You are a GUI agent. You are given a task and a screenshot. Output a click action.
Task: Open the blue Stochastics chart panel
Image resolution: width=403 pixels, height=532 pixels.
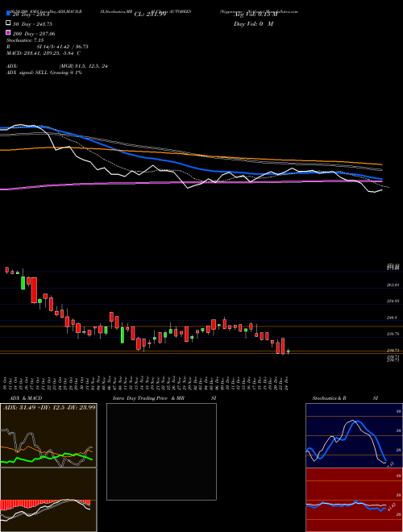(354, 435)
